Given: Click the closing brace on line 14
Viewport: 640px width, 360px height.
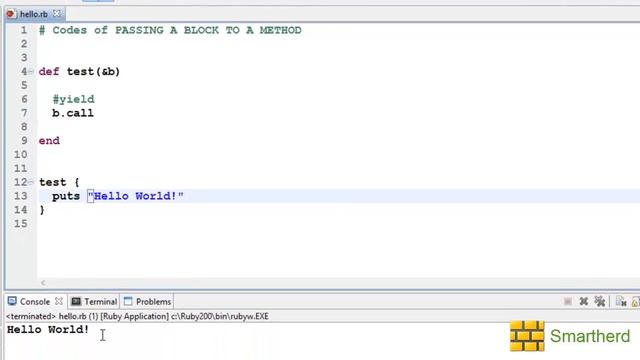Looking at the screenshot, I should [x=42, y=210].
